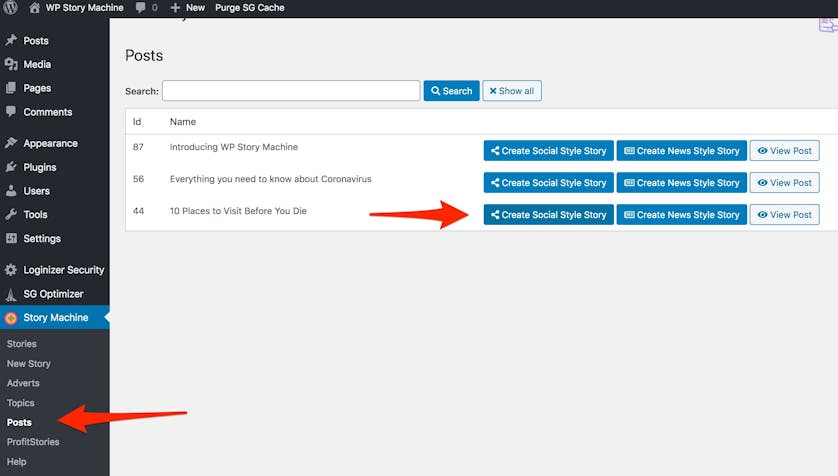Click the SG Optimizer icon in sidebar
The width and height of the screenshot is (838, 476).
tap(11, 294)
